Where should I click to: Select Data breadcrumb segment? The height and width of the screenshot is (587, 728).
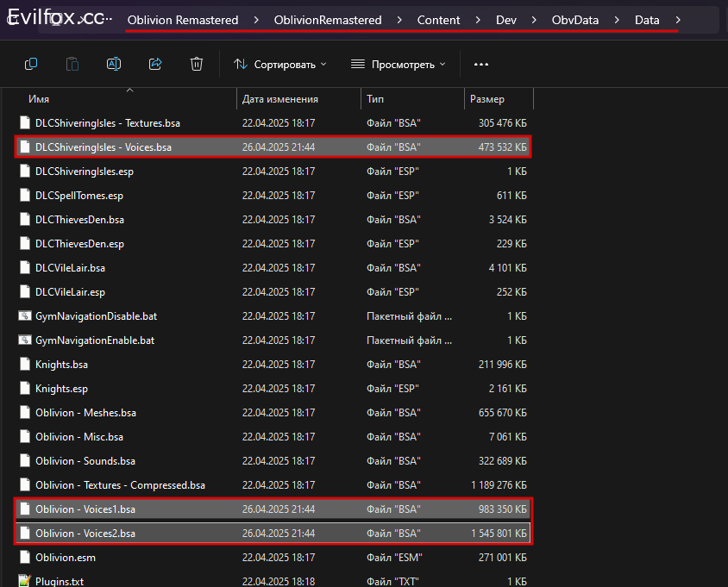click(x=647, y=20)
